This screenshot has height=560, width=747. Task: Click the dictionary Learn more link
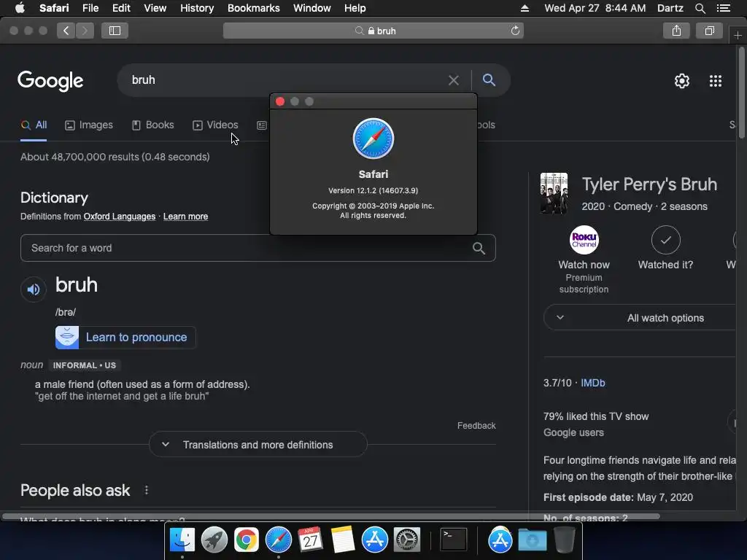pyautogui.click(x=186, y=217)
